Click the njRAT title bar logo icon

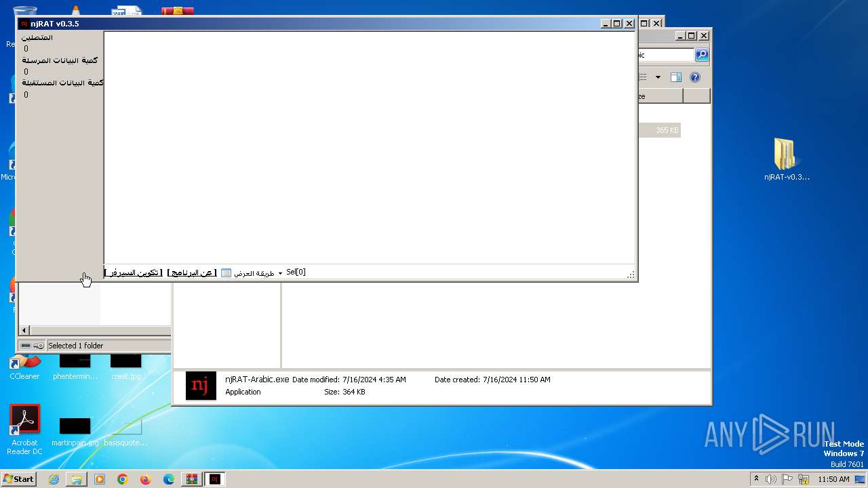click(24, 24)
